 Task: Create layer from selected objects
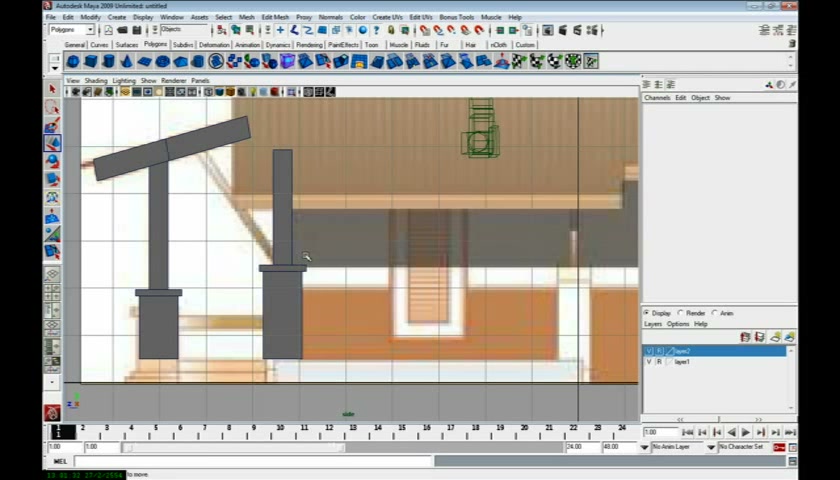click(790, 337)
